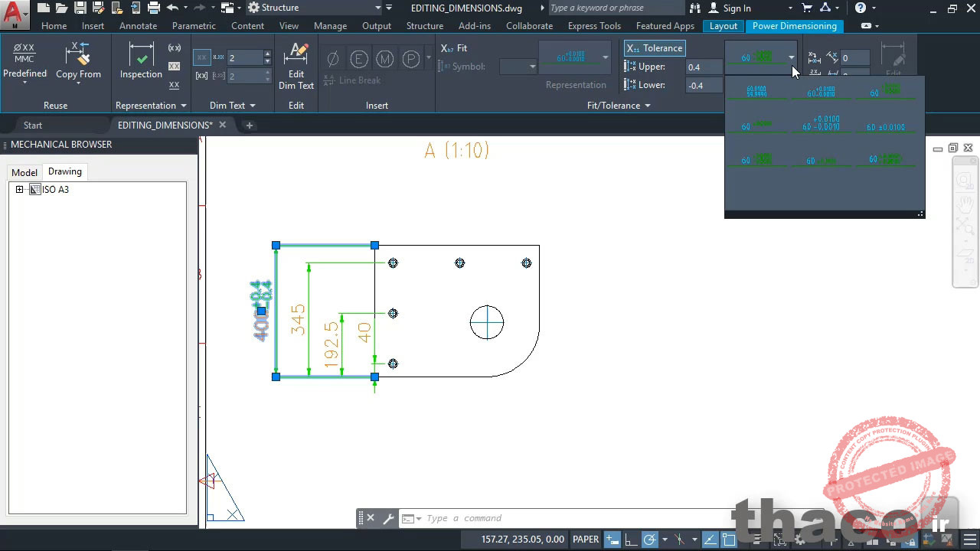980x551 pixels.
Task: Choose the 60 ±0.0100 tolerance style
Action: pos(887,126)
